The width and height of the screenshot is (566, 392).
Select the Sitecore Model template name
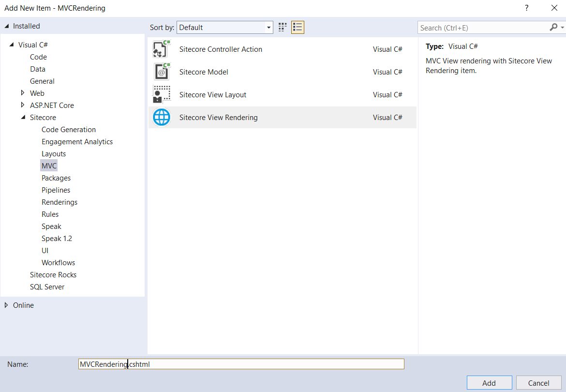[204, 72]
